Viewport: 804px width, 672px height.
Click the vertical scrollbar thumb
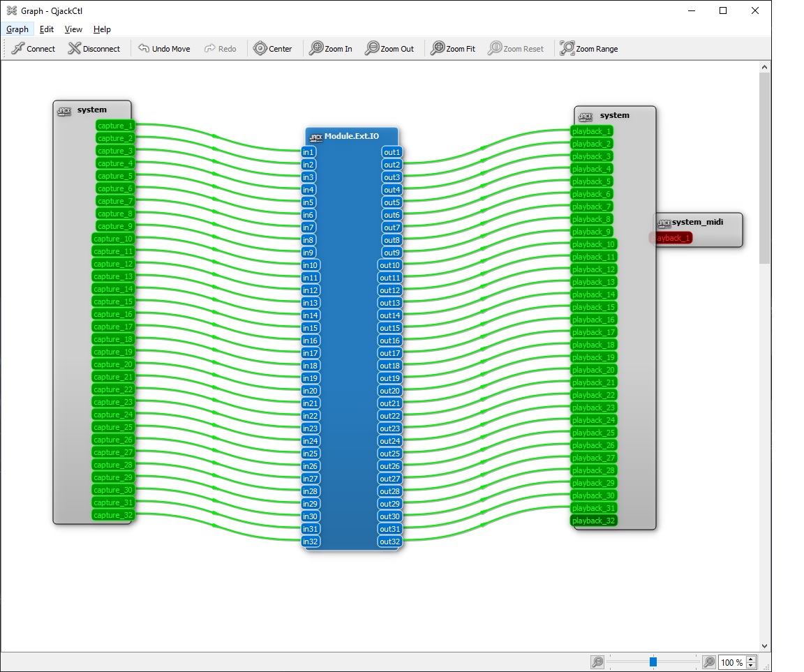(x=764, y=168)
